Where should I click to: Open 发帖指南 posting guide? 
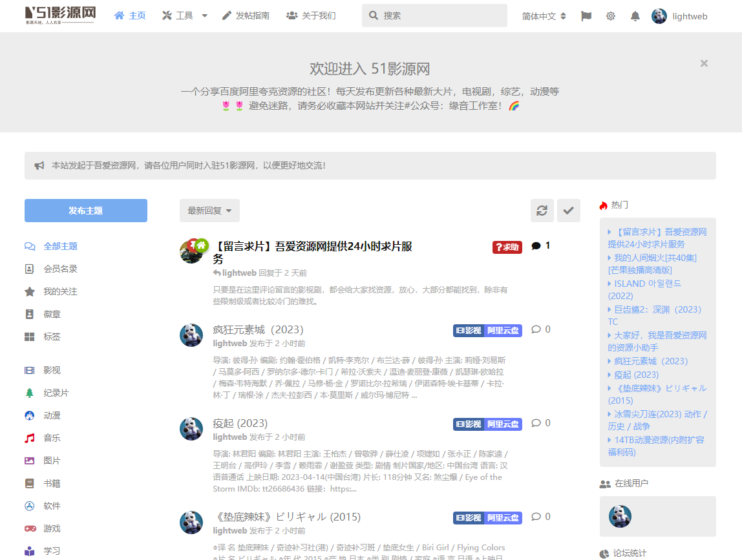tap(246, 16)
